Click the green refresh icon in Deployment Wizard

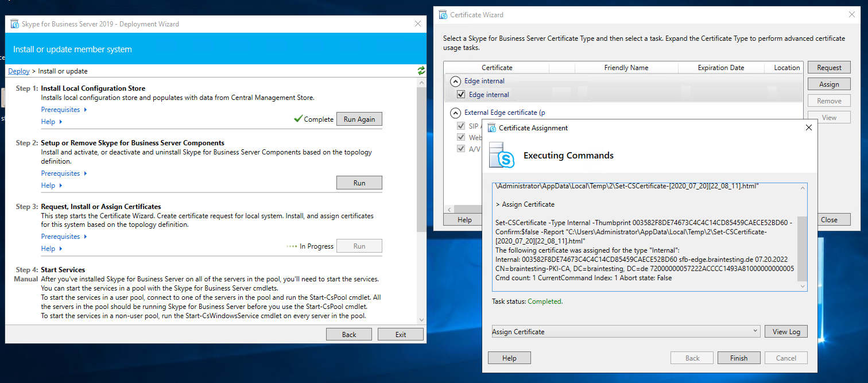(x=421, y=71)
